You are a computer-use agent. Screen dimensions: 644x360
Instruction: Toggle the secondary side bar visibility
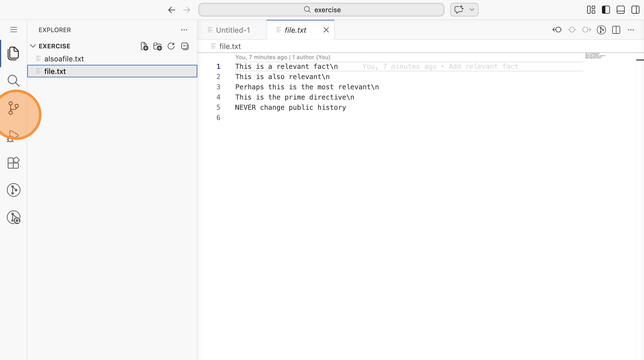[x=635, y=10]
